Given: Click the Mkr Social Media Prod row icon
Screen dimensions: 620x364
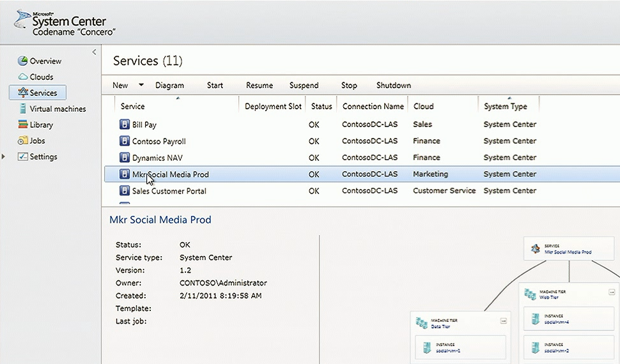Looking at the screenshot, I should click(x=125, y=174).
